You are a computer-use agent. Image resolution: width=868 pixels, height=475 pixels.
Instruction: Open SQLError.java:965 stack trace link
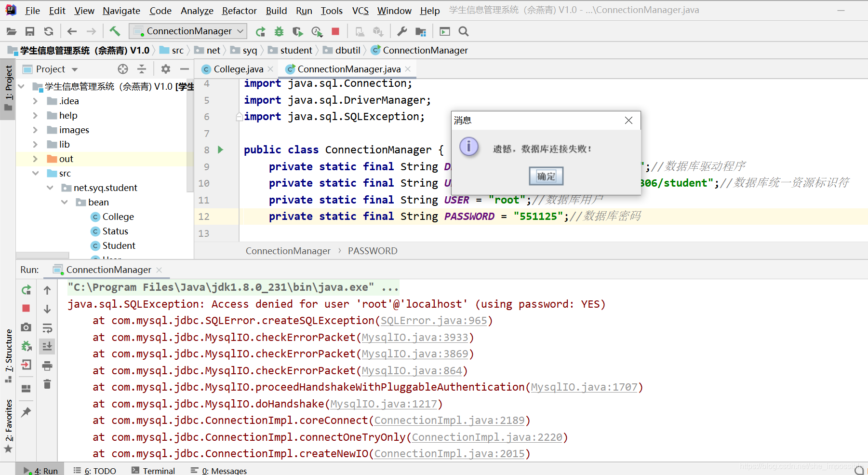click(x=434, y=320)
